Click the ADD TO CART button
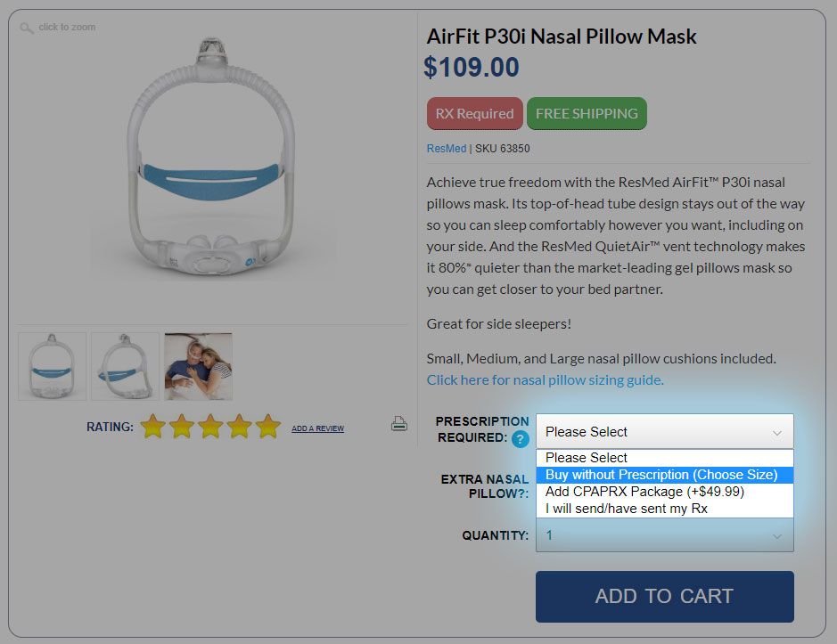The width and height of the screenshot is (837, 644). click(x=664, y=597)
